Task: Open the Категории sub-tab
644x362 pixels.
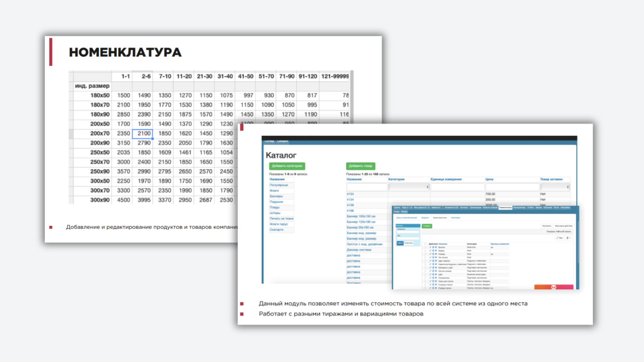Action: click(455, 218)
